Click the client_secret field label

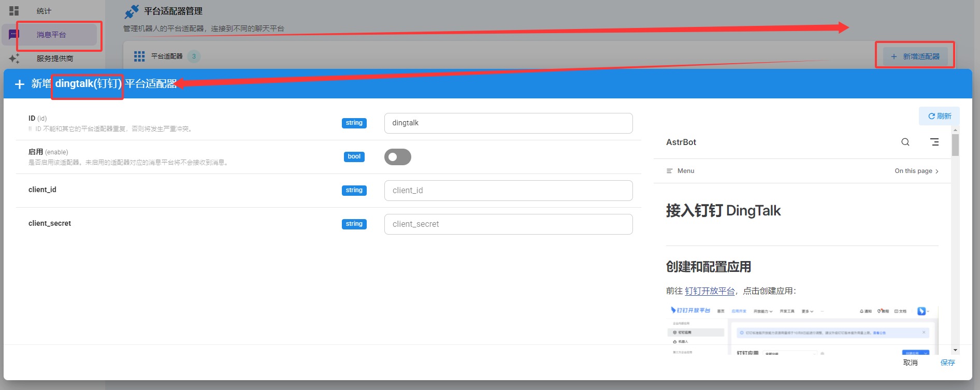click(x=50, y=223)
